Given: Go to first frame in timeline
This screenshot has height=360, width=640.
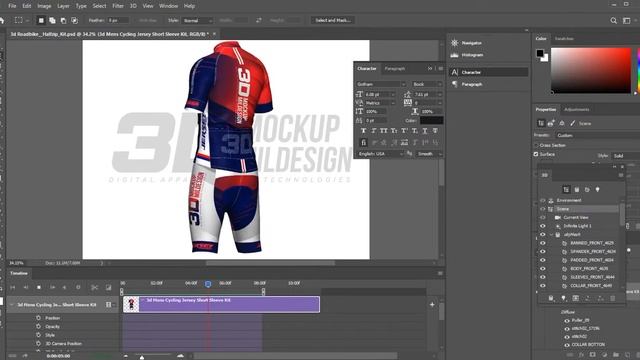Looking at the screenshot, I should coord(13,288).
